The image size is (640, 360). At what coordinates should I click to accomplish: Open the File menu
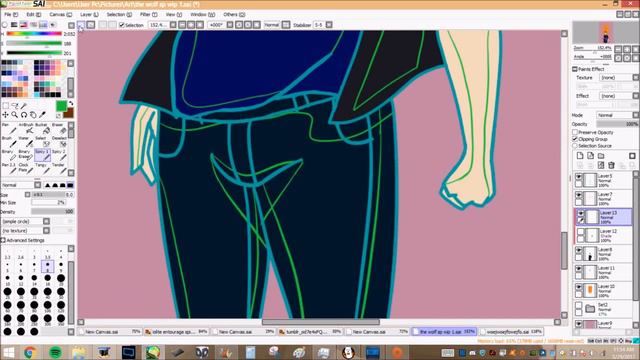click(11, 14)
